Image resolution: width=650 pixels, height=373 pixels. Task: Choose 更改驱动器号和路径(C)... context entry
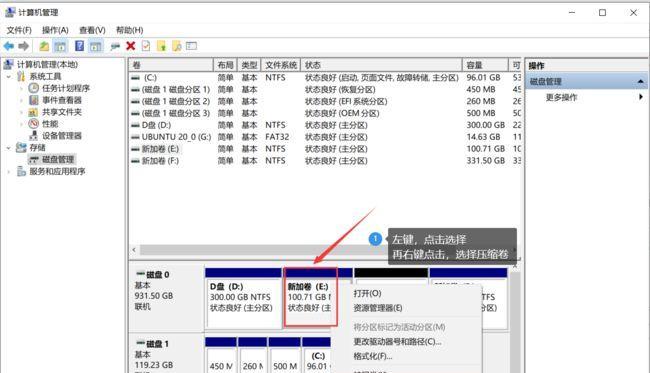click(397, 342)
